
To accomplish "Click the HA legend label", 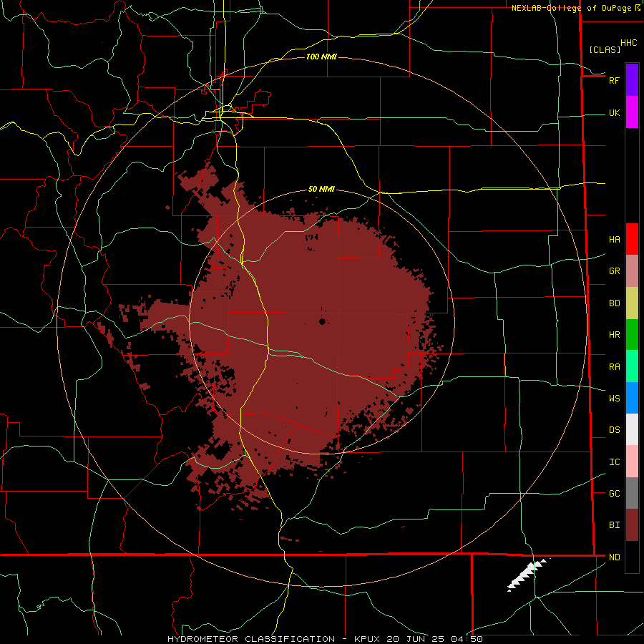I will point(614,240).
